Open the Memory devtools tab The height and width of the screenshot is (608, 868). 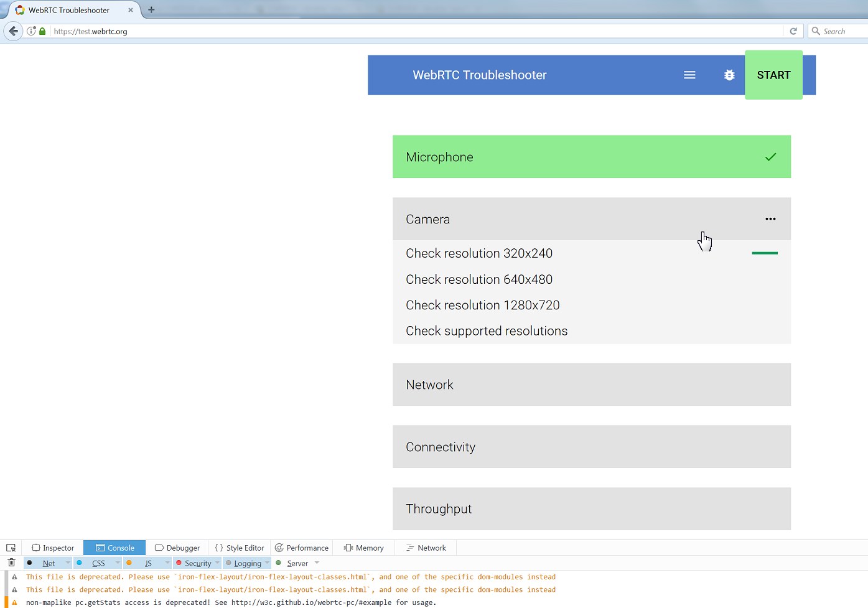[364, 548]
